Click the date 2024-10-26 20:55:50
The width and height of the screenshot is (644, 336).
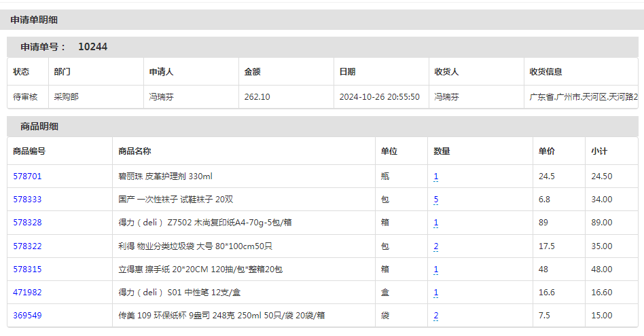point(380,97)
